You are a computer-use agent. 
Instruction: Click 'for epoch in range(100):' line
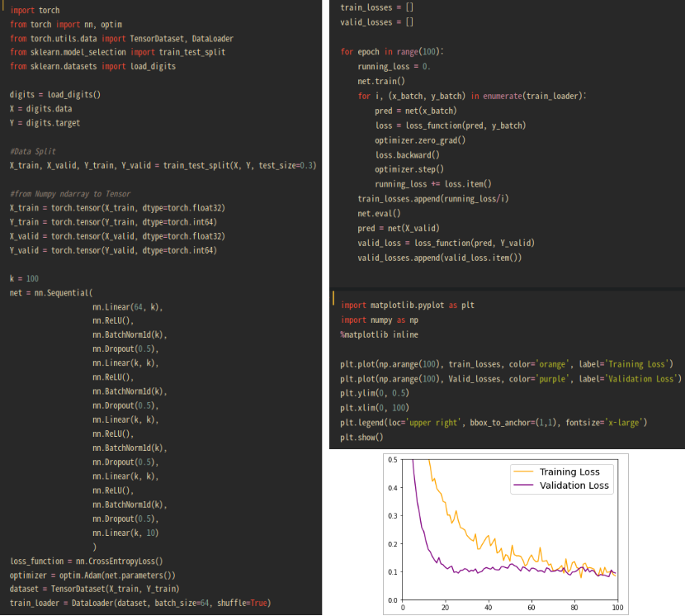tap(392, 51)
